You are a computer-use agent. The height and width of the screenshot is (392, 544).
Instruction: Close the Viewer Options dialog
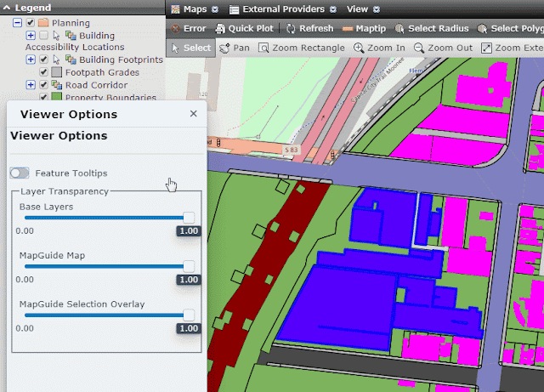tap(193, 114)
